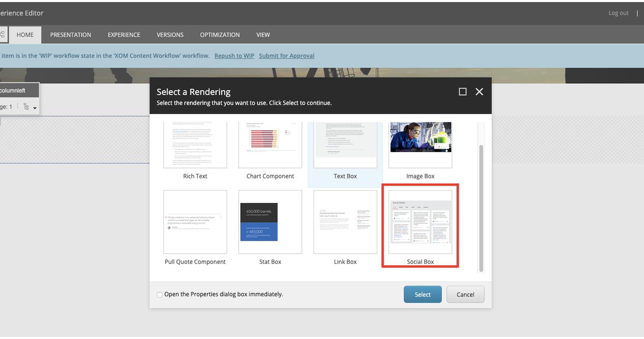Go to the VERSIONS tab
Image resolution: width=644 pixels, height=339 pixels.
pos(170,35)
